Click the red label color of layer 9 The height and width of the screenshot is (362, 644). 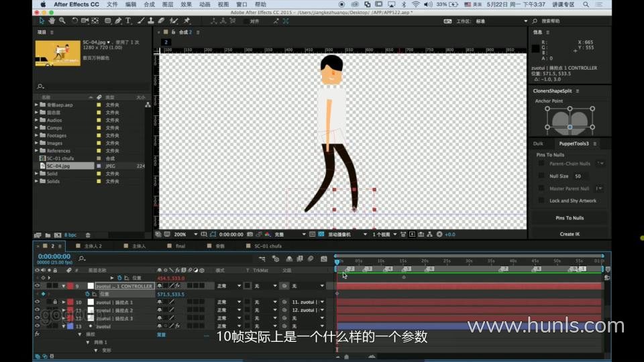point(70,286)
